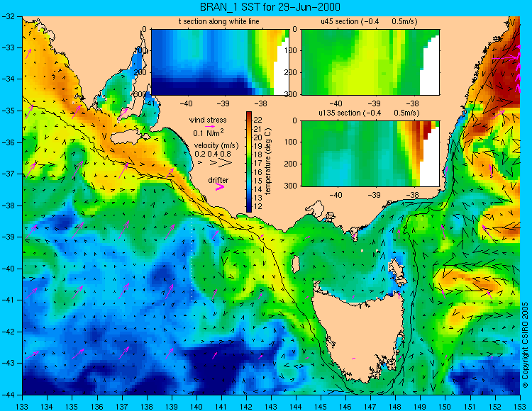532x411 pixels.
Task: Click the magenta drifter marker in legend
Action: click(x=220, y=186)
